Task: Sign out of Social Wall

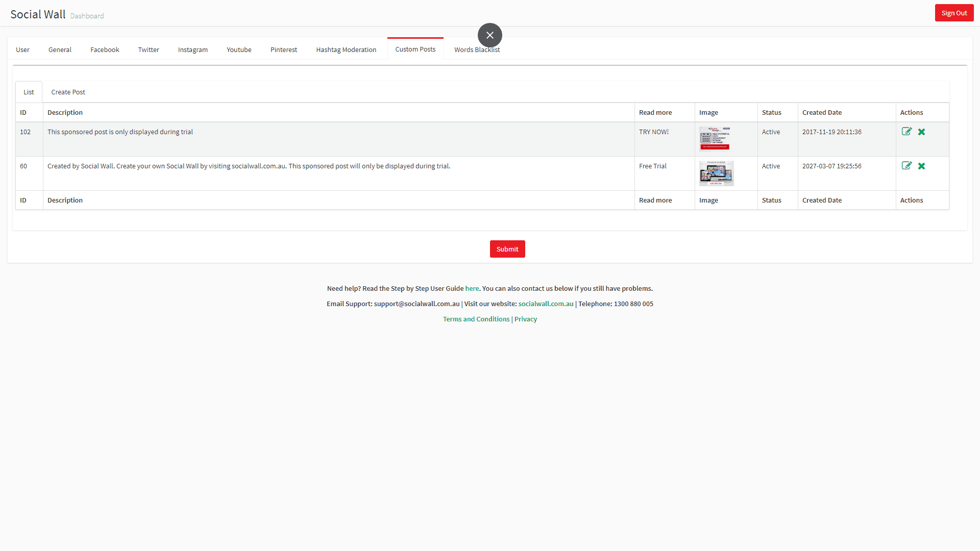Action: pyautogui.click(x=953, y=13)
